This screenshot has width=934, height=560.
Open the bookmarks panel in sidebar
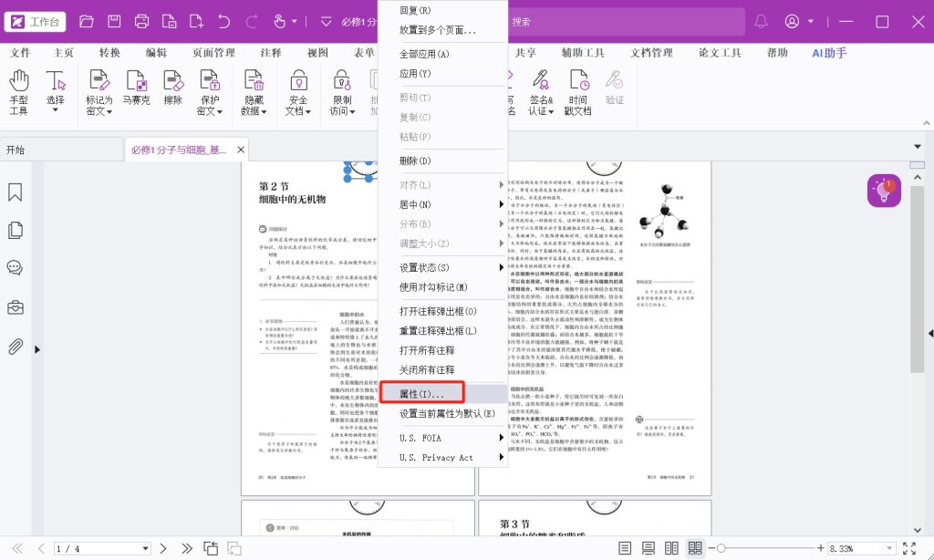[x=15, y=192]
